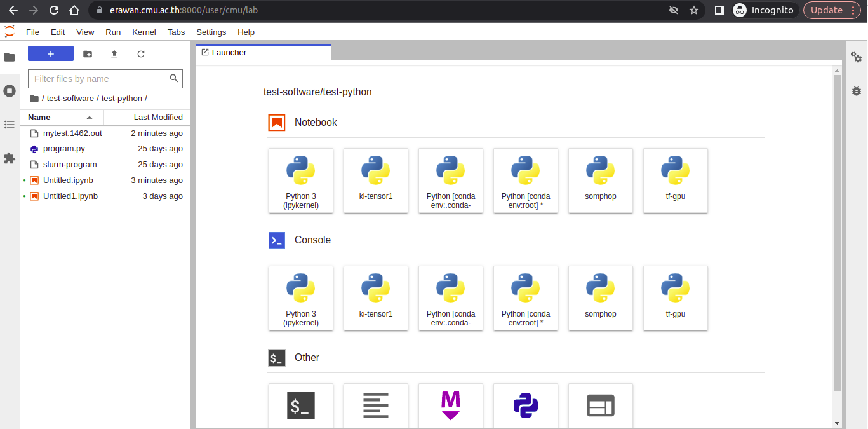The image size is (868, 429).
Task: Open the File menu
Action: (32, 32)
